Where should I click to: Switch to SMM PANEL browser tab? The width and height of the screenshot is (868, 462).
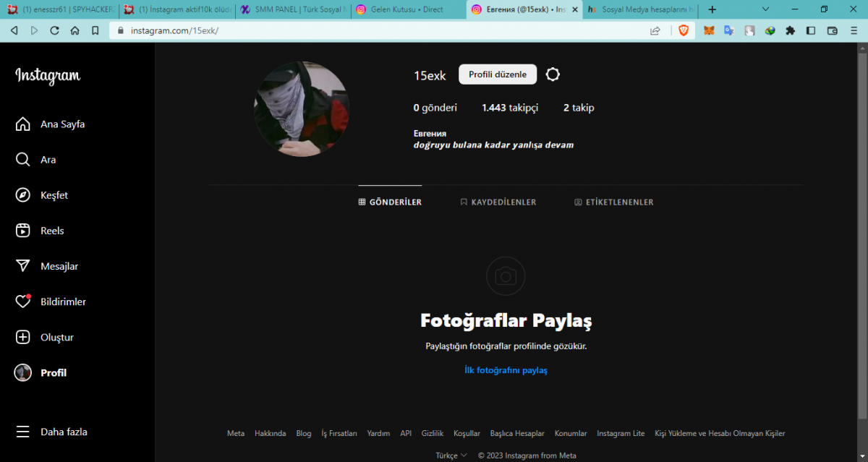294,9
